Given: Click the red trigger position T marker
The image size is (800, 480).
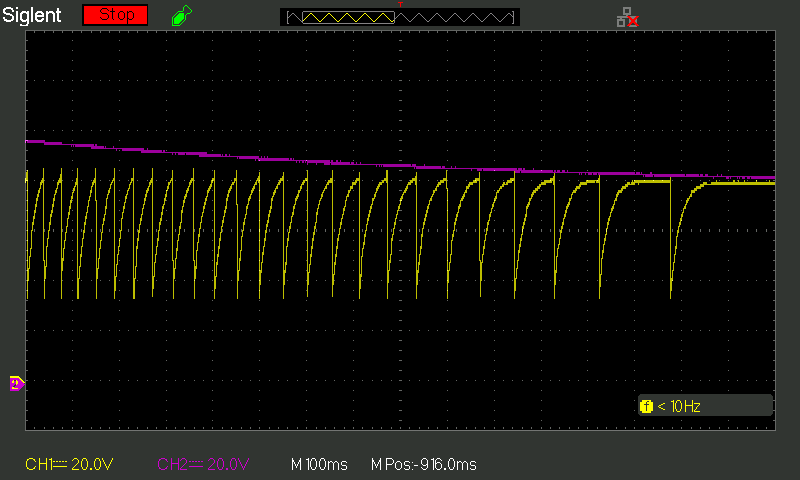Looking at the screenshot, I should pyautogui.click(x=400, y=5).
